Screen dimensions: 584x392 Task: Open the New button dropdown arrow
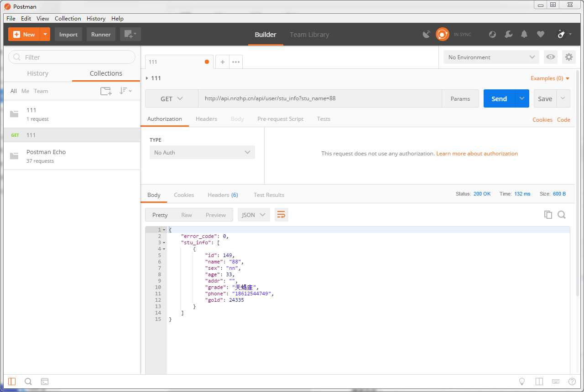click(45, 34)
